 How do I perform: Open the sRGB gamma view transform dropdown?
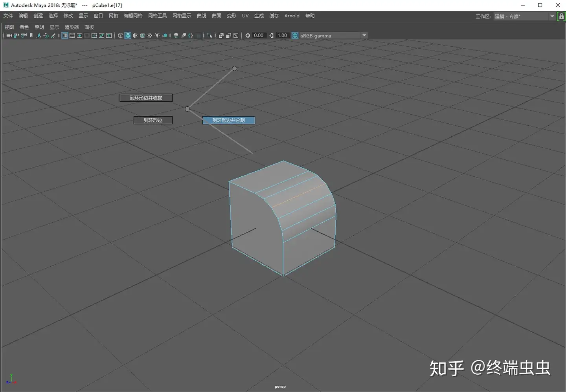334,35
